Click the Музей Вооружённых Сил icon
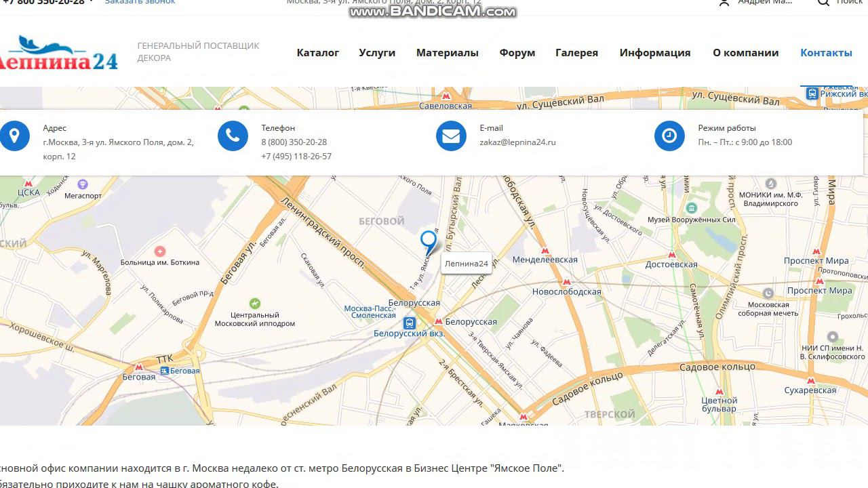The height and width of the screenshot is (488, 868). tap(691, 208)
